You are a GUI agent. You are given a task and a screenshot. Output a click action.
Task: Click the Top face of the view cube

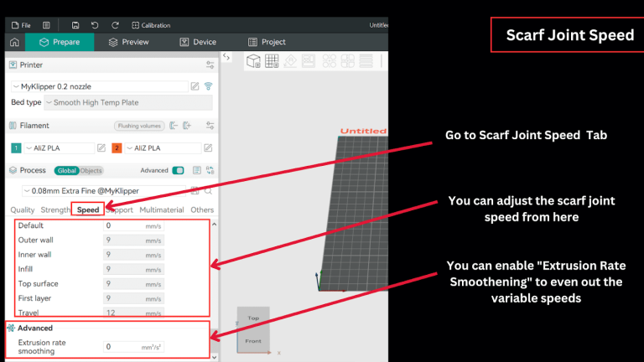253,318
